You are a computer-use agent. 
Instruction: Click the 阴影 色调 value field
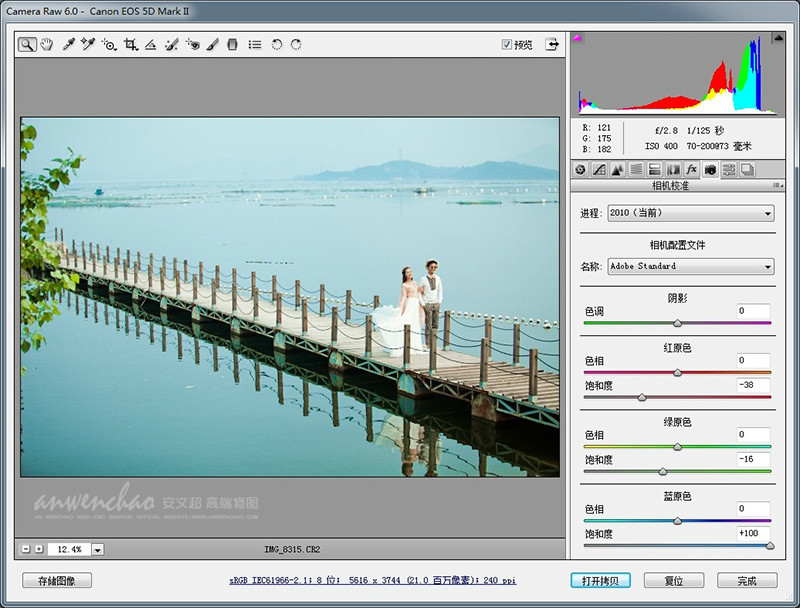[x=753, y=311]
